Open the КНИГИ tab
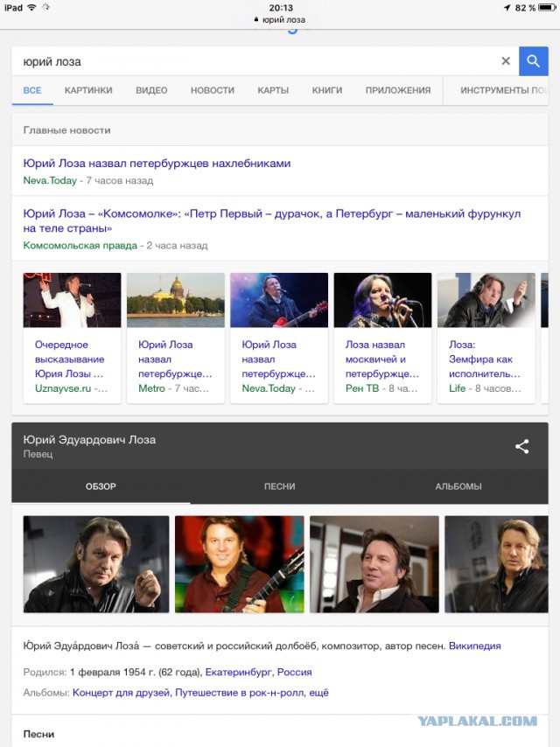560x747 pixels. click(x=327, y=90)
